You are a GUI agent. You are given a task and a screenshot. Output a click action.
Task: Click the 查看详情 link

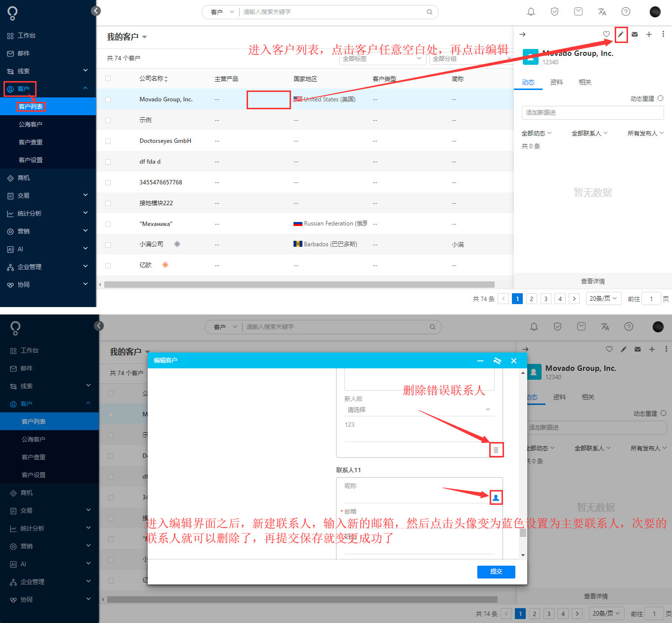pyautogui.click(x=592, y=281)
